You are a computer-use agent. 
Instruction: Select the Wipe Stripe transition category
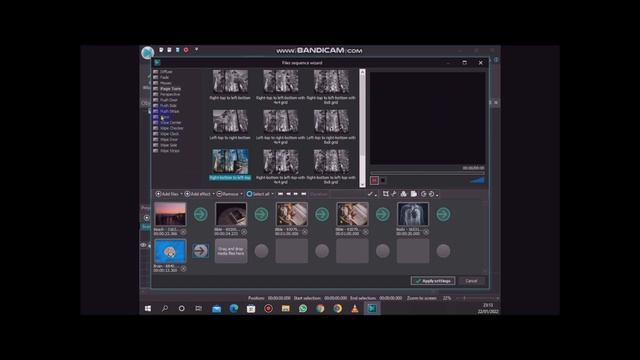coord(167,151)
